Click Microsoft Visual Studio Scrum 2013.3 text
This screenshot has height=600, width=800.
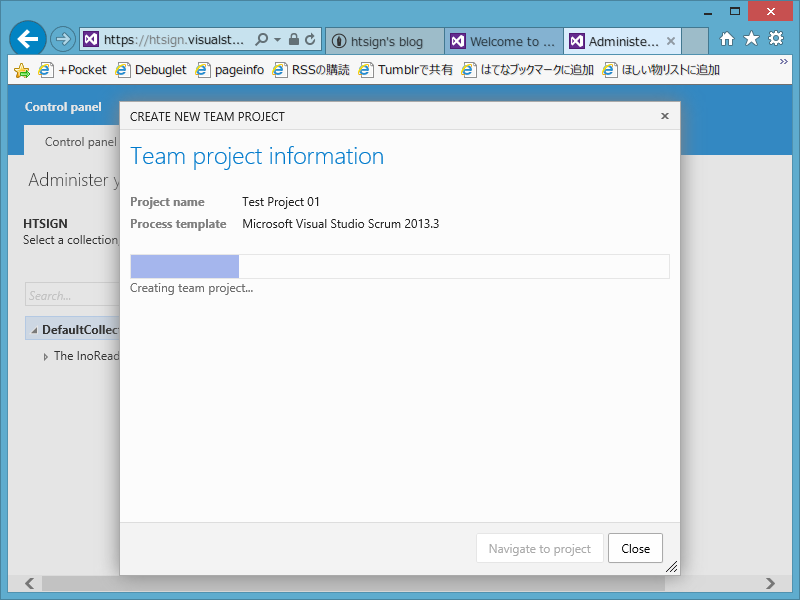pyautogui.click(x=340, y=223)
